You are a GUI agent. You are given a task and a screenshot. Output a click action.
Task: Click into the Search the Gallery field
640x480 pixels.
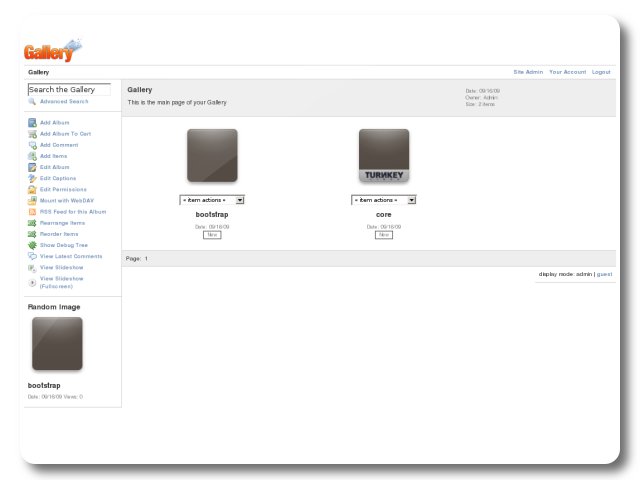69,89
